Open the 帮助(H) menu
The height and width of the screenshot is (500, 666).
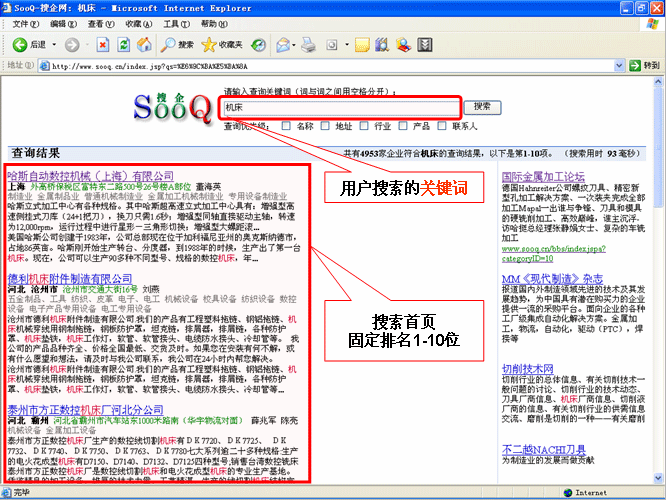[214, 24]
